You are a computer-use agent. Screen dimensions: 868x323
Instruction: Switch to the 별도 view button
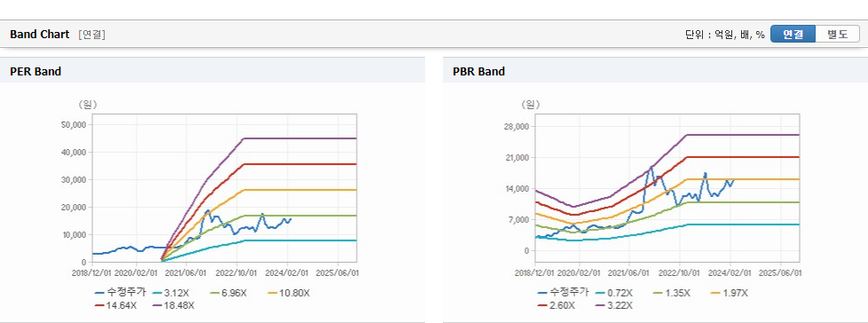[838, 35]
